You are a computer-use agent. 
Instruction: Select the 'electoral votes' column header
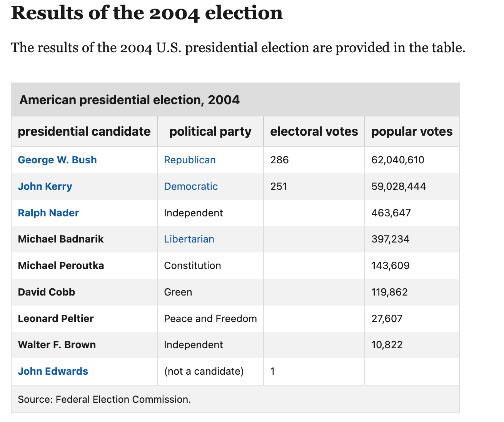314,131
